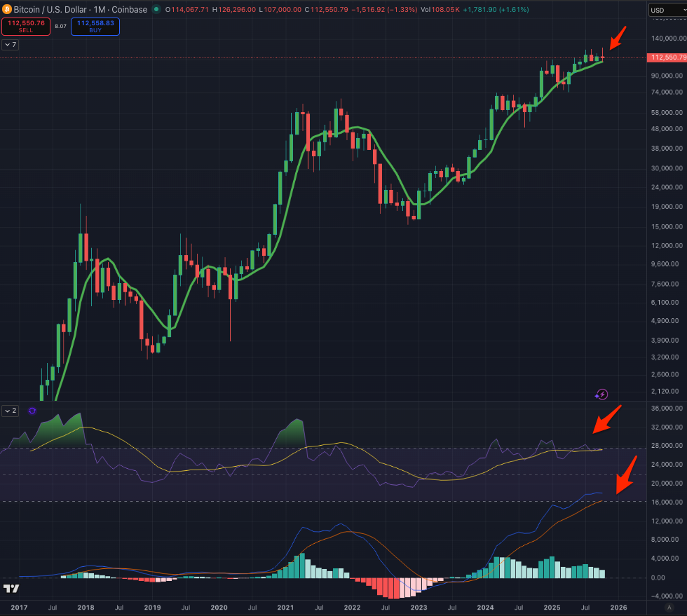Click the 2025 label on time axis
This screenshot has height=616, width=687.
pos(552,607)
